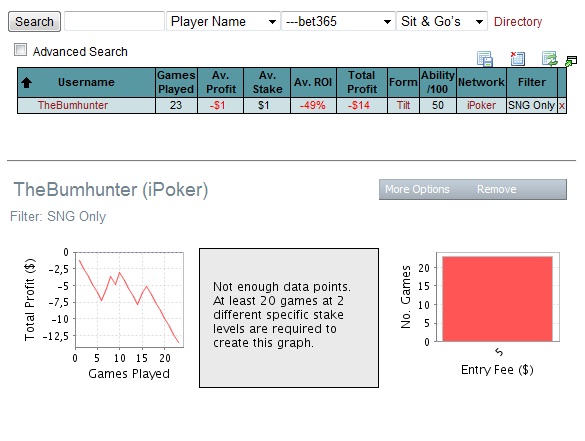Click the red Entry Fee bar chart

coord(497,298)
